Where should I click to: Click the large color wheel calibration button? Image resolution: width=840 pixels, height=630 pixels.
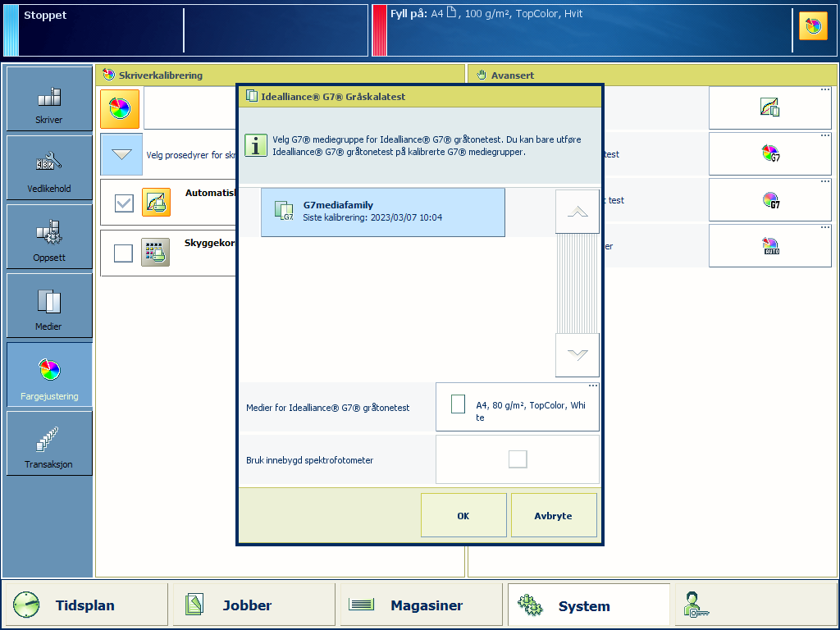(x=120, y=109)
